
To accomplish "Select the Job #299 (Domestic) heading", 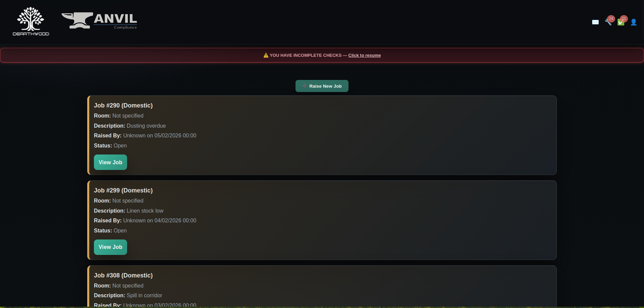I will point(123,190).
